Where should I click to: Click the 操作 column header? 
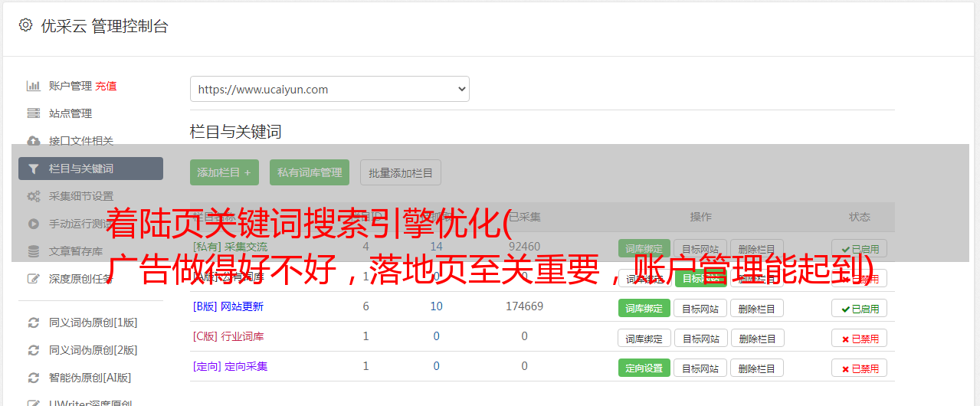click(700, 217)
